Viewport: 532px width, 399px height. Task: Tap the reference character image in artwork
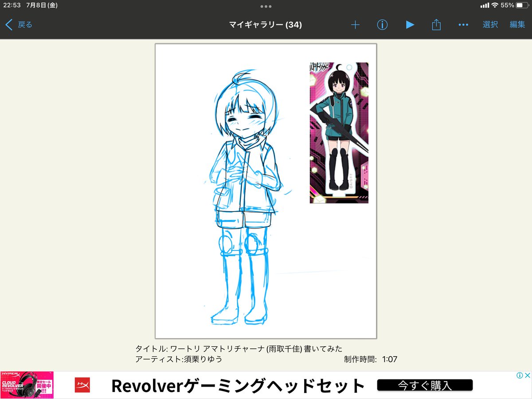339,133
